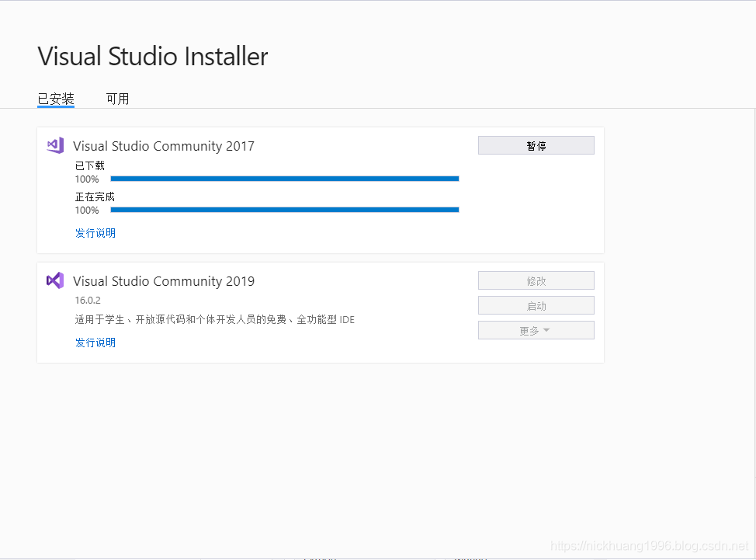Click the 正在完成 label
This screenshot has height=560, width=756.
click(x=95, y=197)
